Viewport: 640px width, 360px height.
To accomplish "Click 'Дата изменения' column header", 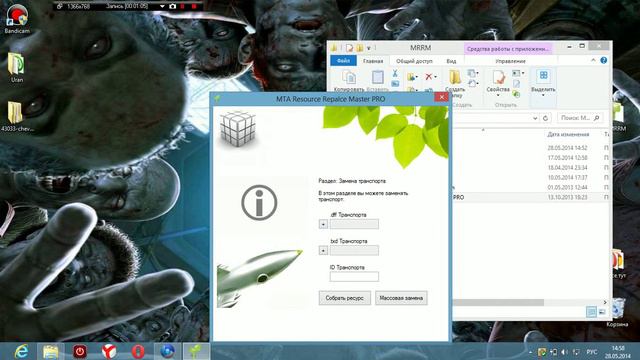I will point(568,134).
